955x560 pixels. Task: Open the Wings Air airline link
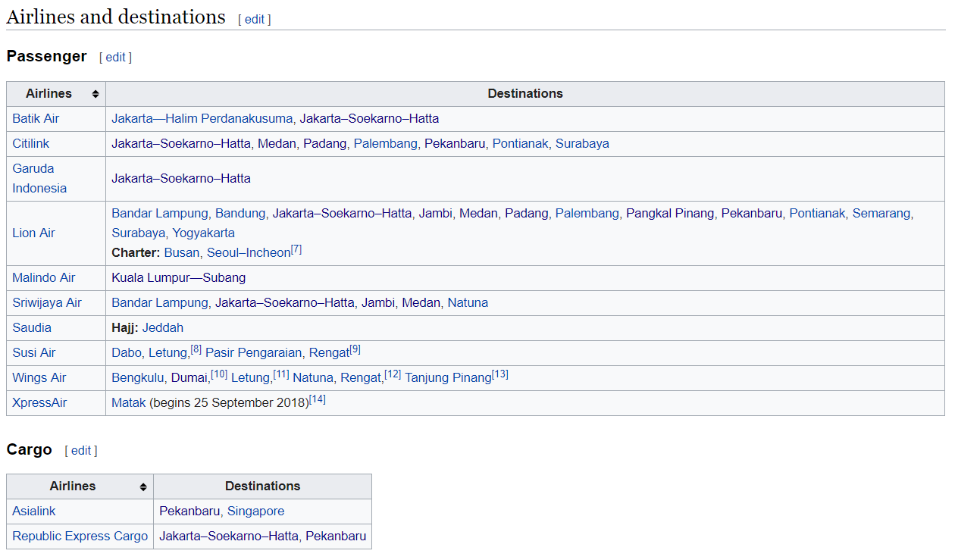click(x=39, y=378)
